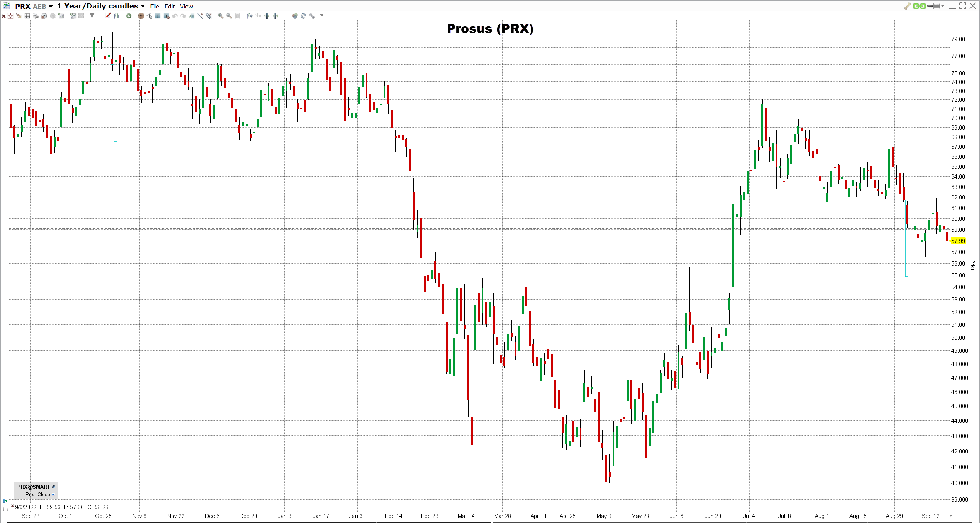Click the Mar 14 date axis label
Image resolution: width=980 pixels, height=523 pixels.
point(466,516)
